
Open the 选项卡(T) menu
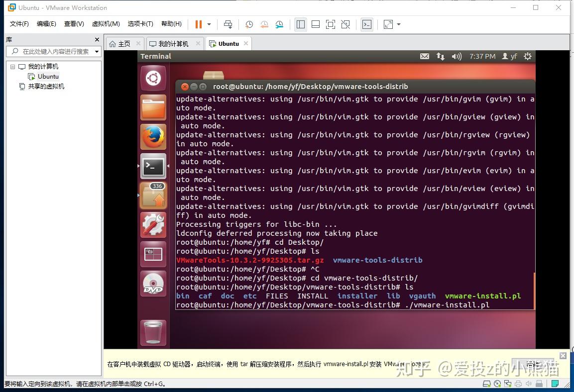coord(140,24)
